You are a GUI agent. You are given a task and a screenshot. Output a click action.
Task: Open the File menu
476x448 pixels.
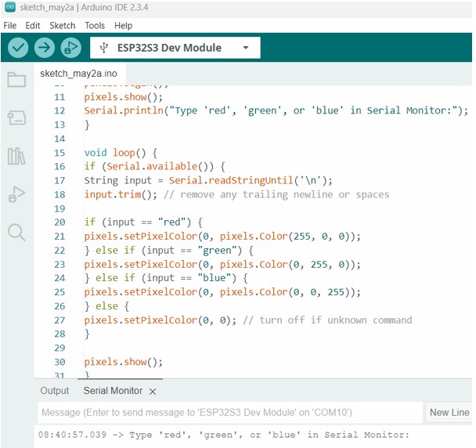click(10, 26)
